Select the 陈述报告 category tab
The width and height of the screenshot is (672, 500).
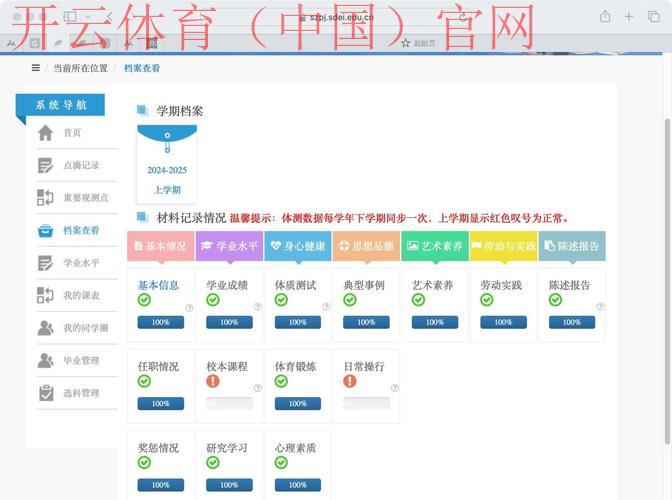[x=572, y=246]
